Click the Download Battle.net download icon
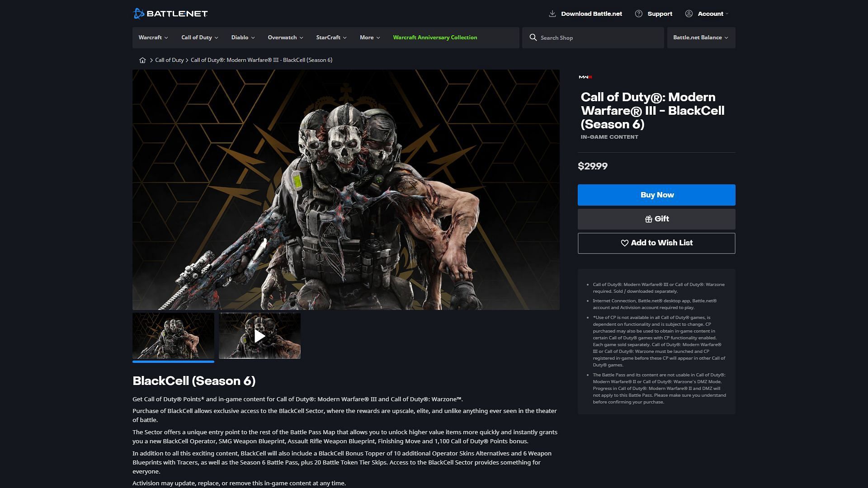868x488 pixels. click(x=552, y=14)
